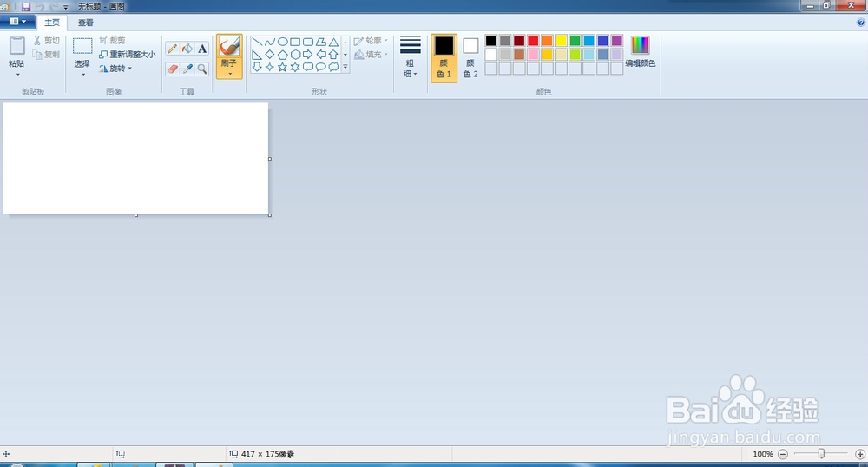Image resolution: width=868 pixels, height=467 pixels.
Task: Expand the shapes gallery More arrow
Action: coord(345,67)
